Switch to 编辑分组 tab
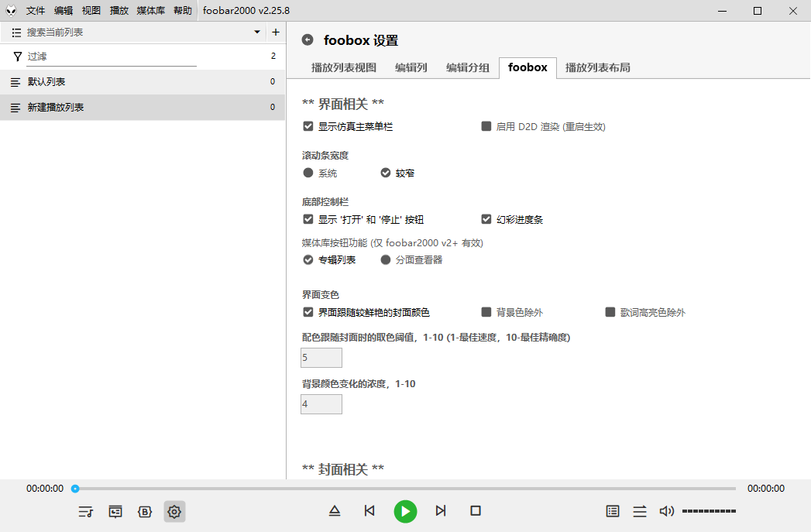The width and height of the screenshot is (811, 532). 468,67
